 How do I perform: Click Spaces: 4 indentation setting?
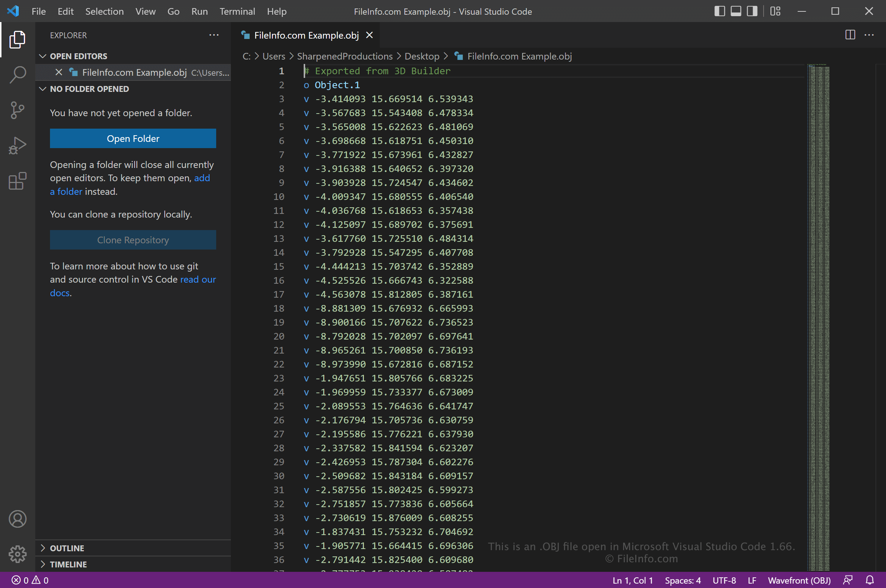pos(683,581)
